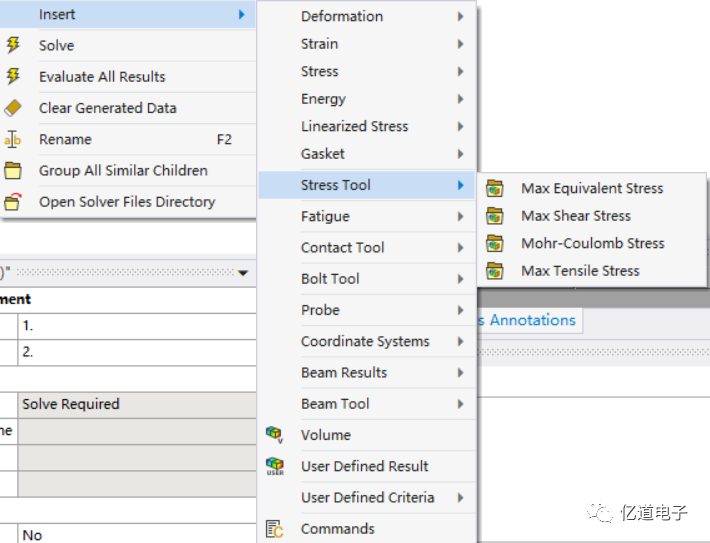
Task: Open the Probe submenu
Action: click(x=367, y=310)
